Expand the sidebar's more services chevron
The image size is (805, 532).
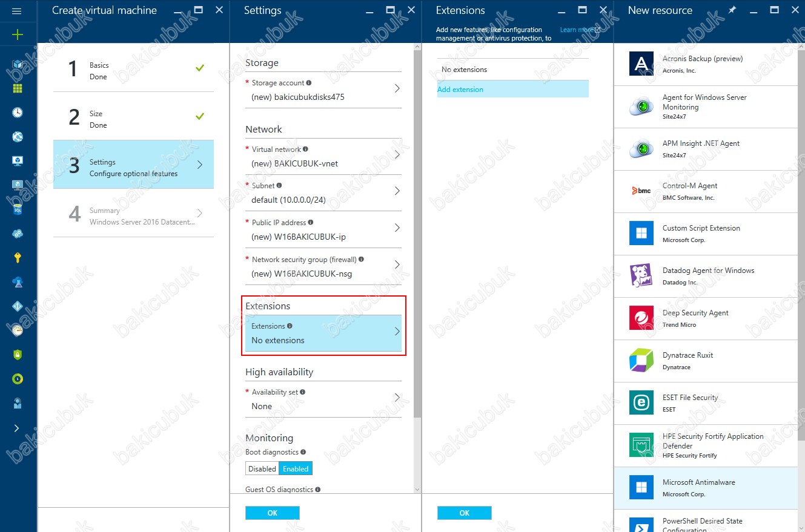point(16,428)
